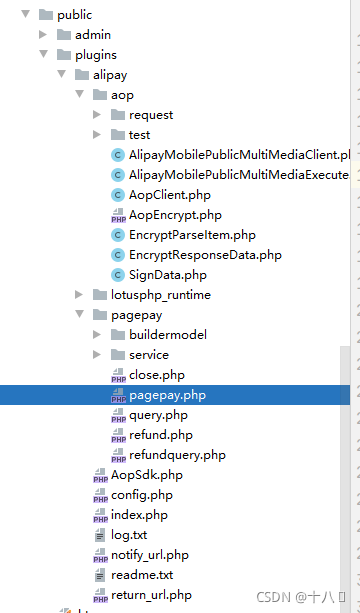Click the log.txt text file icon
This screenshot has height=613, width=360.
click(100, 535)
